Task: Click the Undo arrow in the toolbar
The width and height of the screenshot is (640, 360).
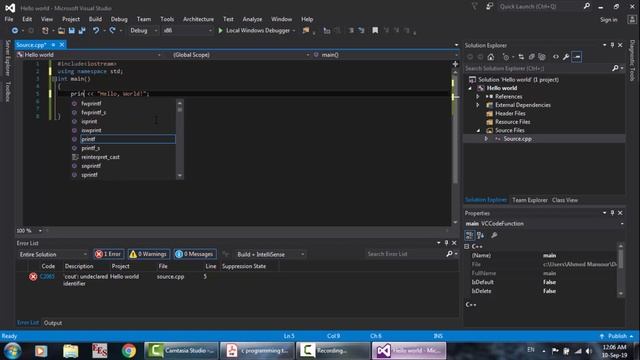Action: coord(96,31)
